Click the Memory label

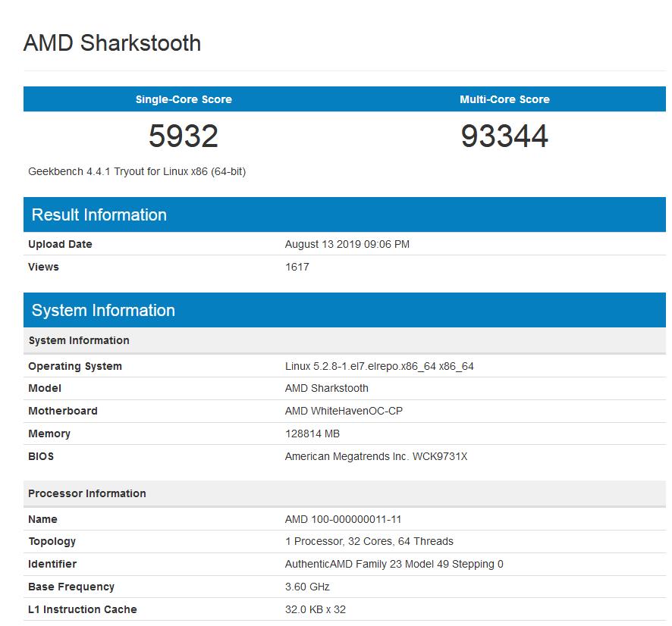pos(49,434)
